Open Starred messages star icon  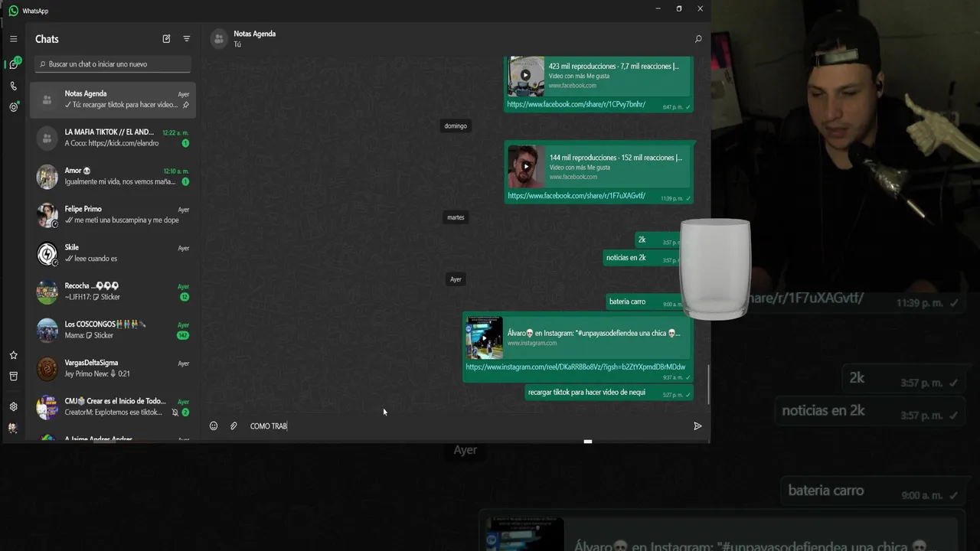tap(13, 355)
